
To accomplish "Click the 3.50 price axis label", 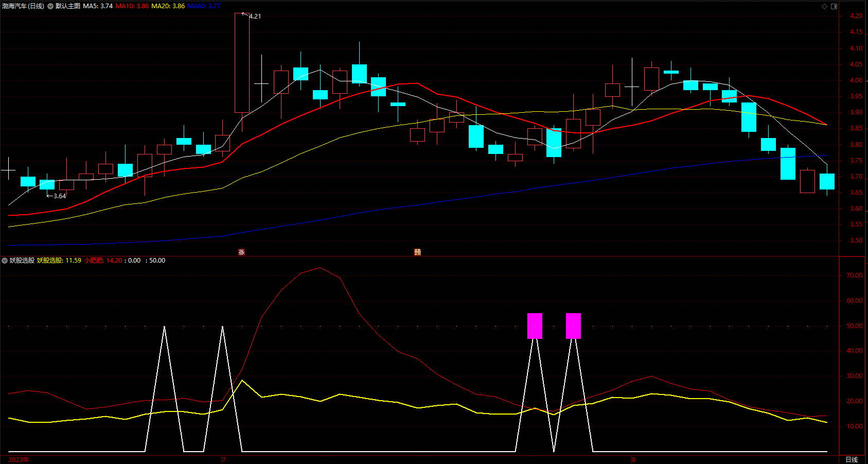I will [856, 240].
